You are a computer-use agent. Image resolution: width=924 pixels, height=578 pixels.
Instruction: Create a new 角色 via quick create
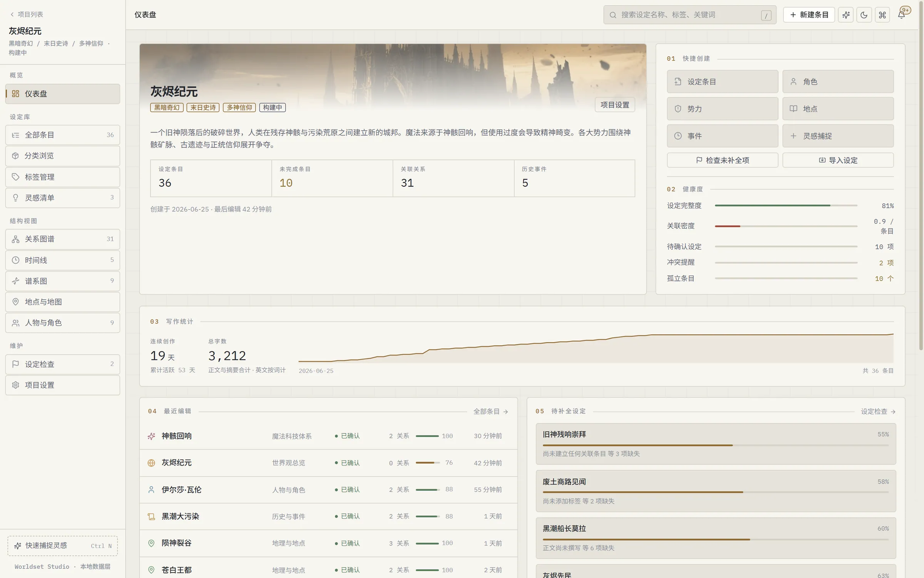[x=838, y=82]
